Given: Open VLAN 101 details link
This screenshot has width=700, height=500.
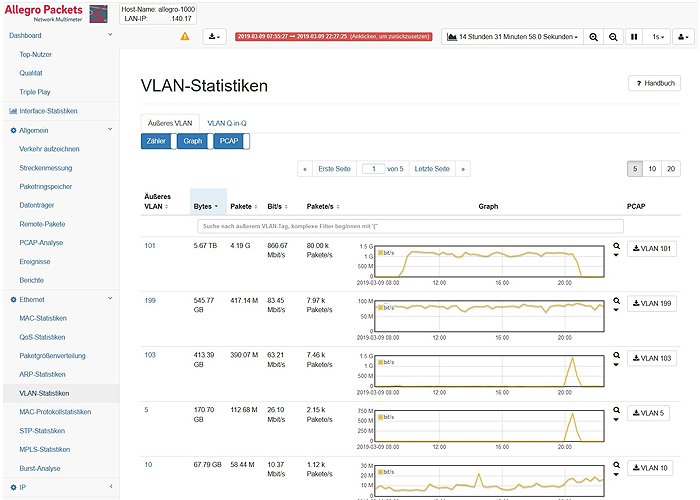Looking at the screenshot, I should (x=150, y=246).
